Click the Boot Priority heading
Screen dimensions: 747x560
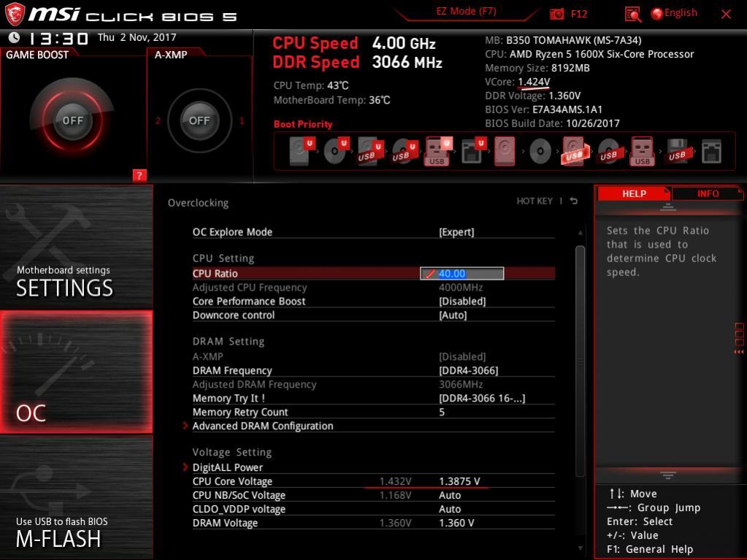(303, 124)
